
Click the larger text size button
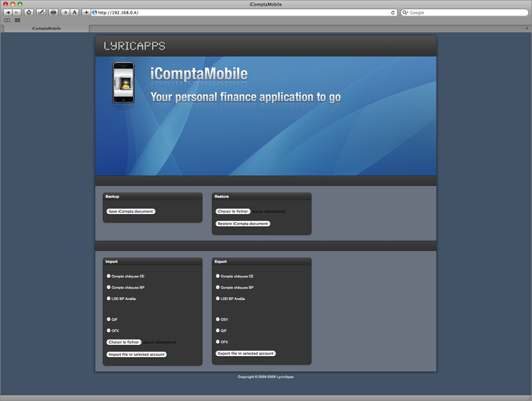tap(74, 12)
